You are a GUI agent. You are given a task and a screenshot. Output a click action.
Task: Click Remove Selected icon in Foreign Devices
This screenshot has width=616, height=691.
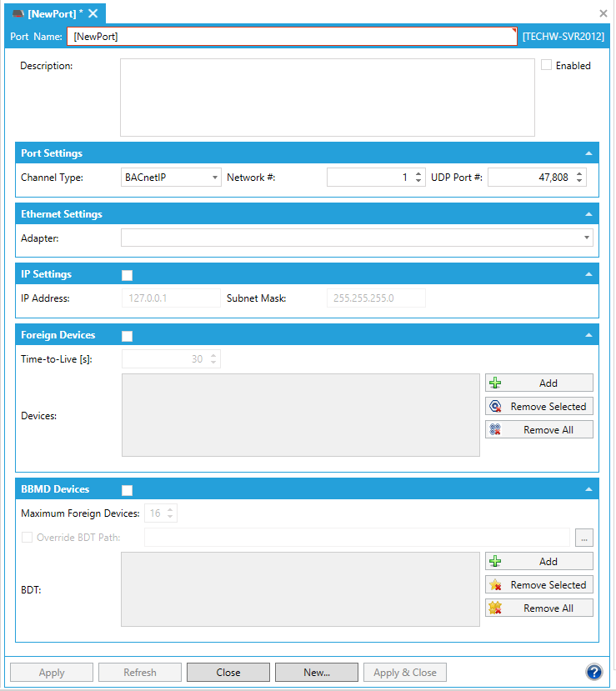pyautogui.click(x=495, y=407)
